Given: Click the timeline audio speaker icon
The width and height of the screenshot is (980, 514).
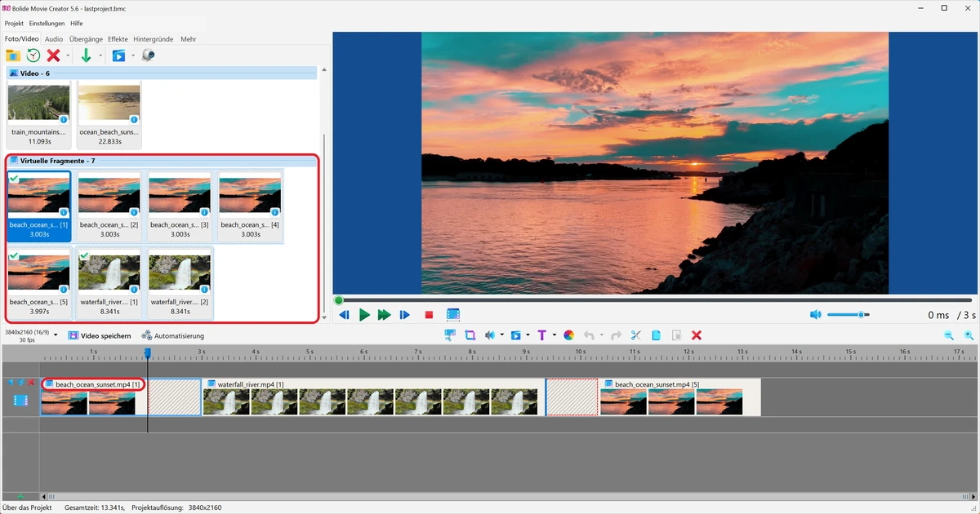Looking at the screenshot, I should (490, 335).
